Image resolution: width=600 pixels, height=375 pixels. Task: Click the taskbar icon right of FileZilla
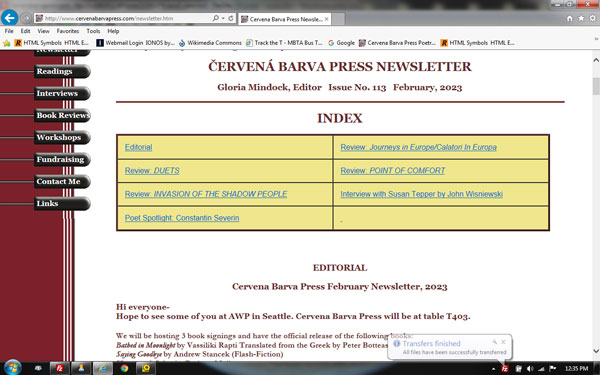pos(81,368)
